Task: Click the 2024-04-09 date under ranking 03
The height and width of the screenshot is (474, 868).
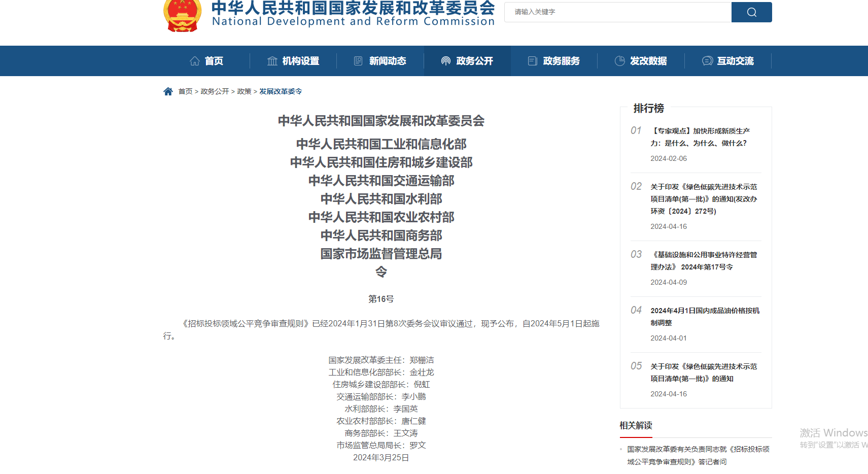Action: point(669,282)
